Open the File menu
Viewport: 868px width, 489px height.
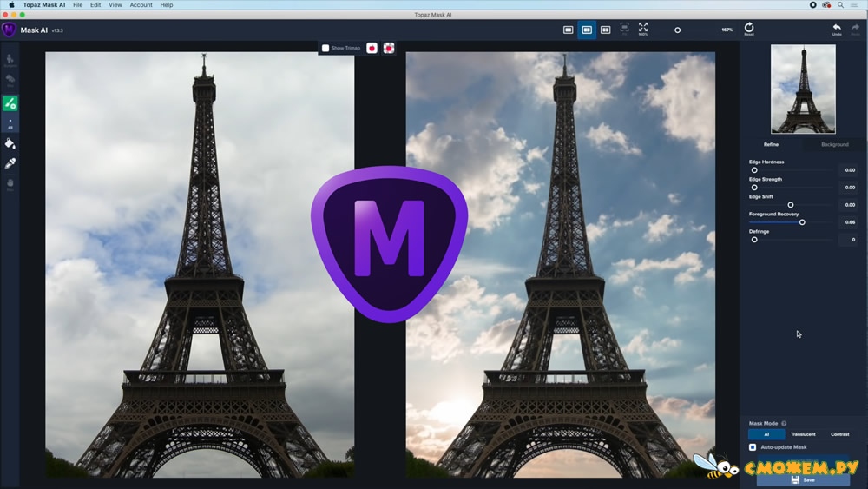(77, 5)
